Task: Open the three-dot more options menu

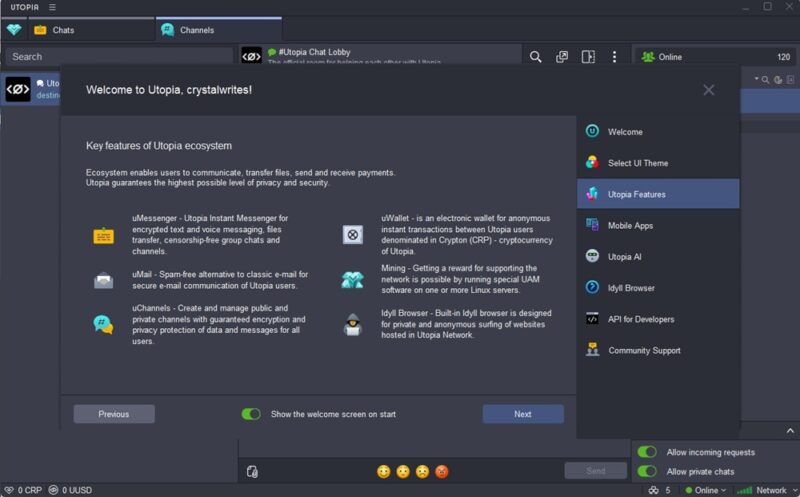Action: point(614,57)
